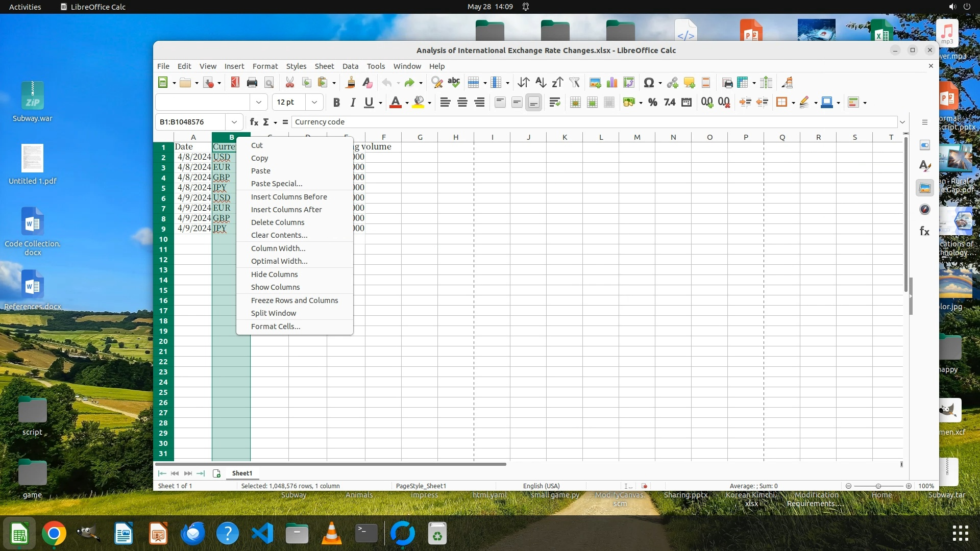Toggle Italic formatting

[x=352, y=103]
